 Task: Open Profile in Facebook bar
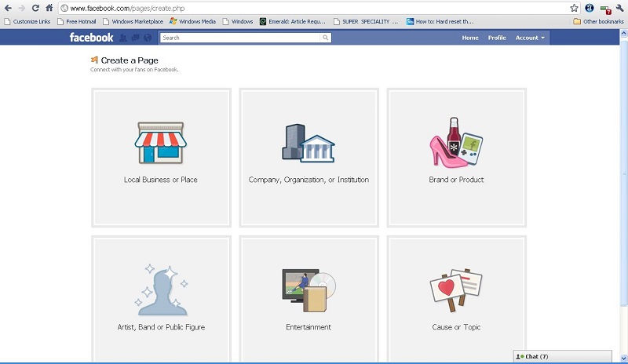pyautogui.click(x=497, y=38)
